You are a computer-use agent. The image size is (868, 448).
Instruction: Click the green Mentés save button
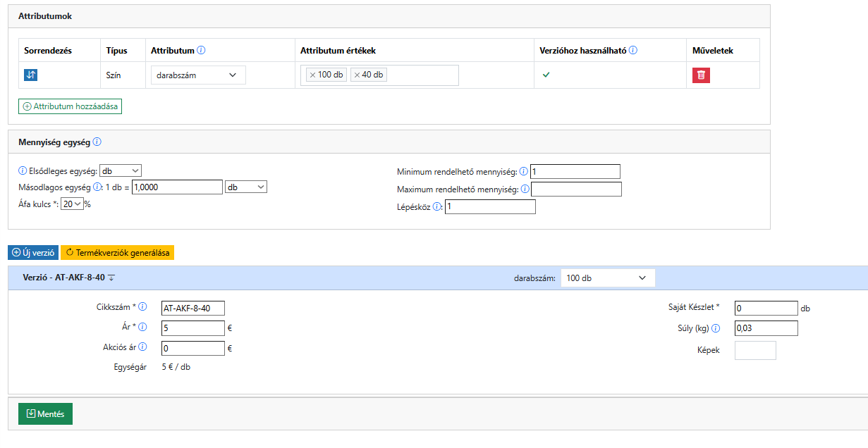tap(45, 414)
